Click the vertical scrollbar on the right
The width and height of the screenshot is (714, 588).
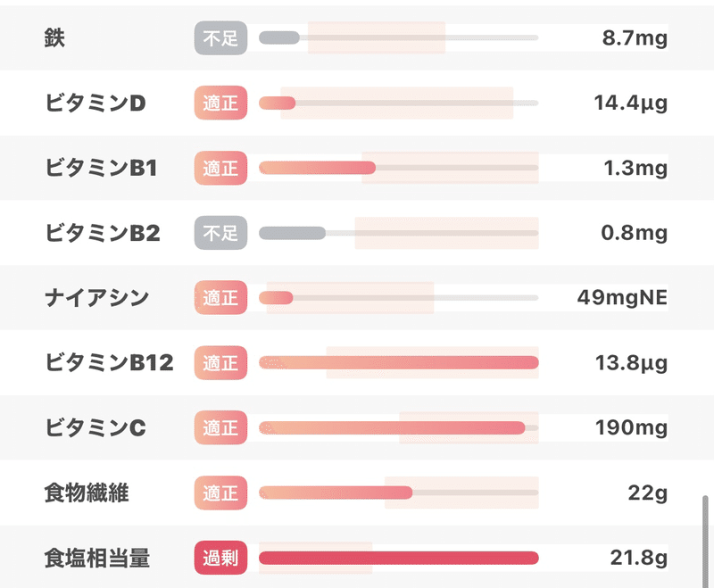(705, 537)
